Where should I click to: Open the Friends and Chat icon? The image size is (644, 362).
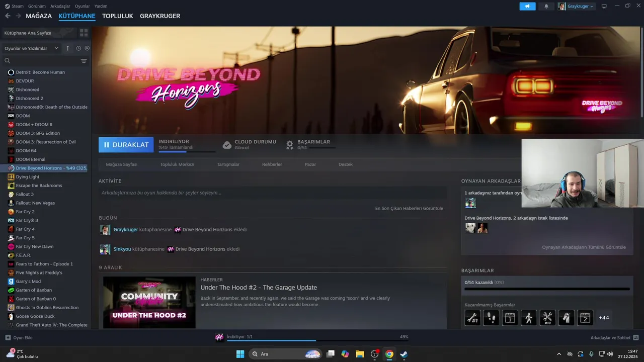point(635,338)
